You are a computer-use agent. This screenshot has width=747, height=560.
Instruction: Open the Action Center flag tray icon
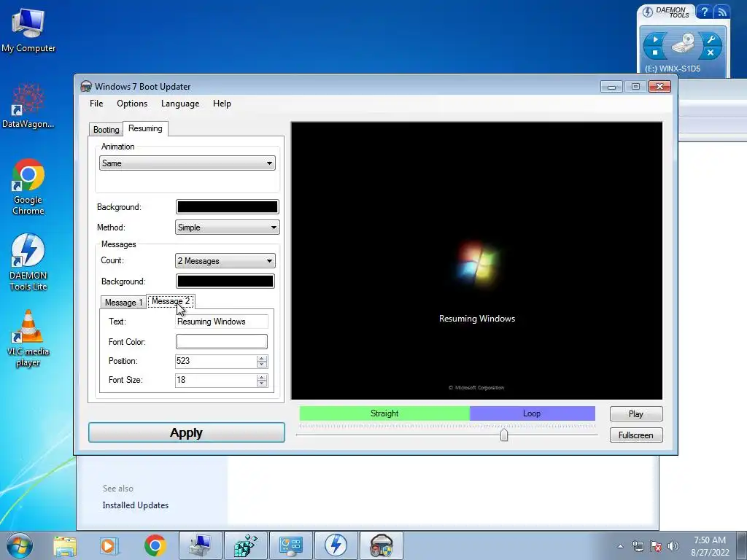click(x=656, y=546)
